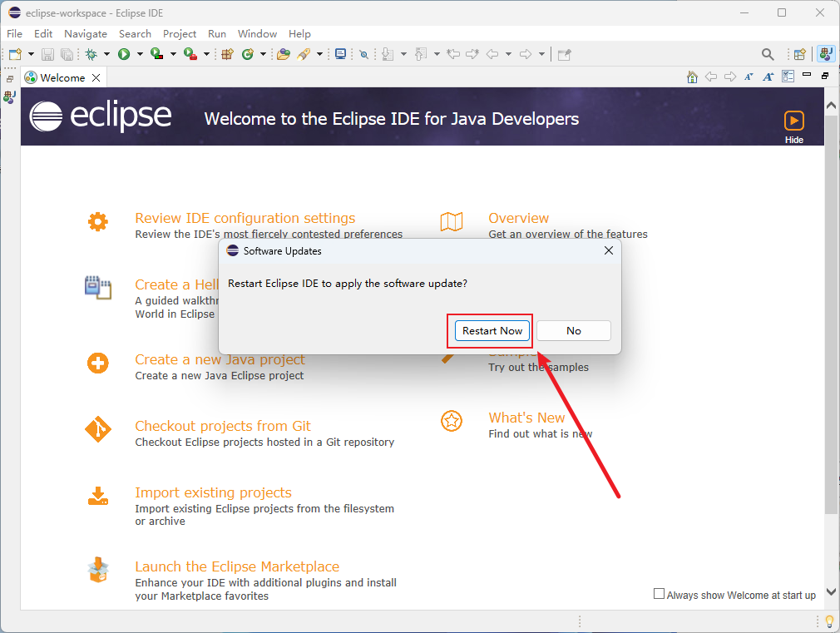Check Always show Welcome at start up
The image size is (840, 633).
(x=659, y=594)
